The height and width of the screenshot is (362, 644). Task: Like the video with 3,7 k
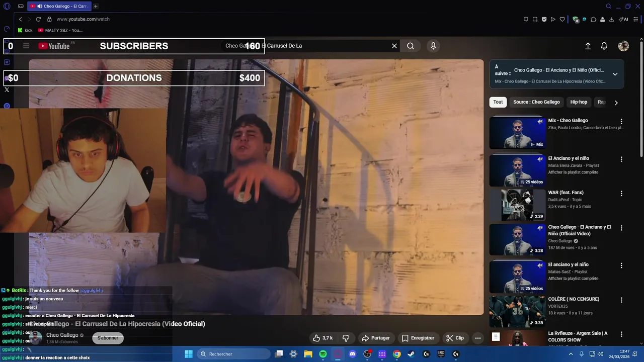[x=323, y=338]
